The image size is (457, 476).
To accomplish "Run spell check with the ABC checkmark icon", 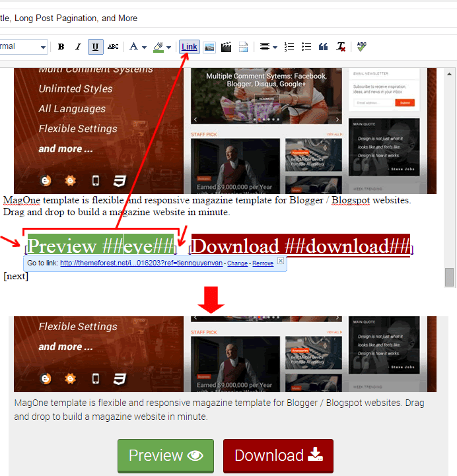I will pyautogui.click(x=362, y=46).
